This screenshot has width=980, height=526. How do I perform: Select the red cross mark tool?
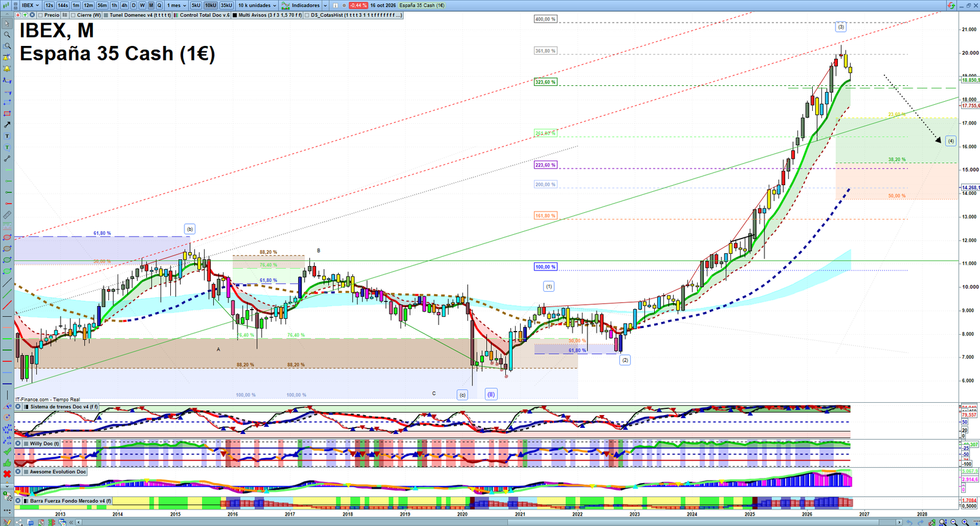tap(7, 474)
